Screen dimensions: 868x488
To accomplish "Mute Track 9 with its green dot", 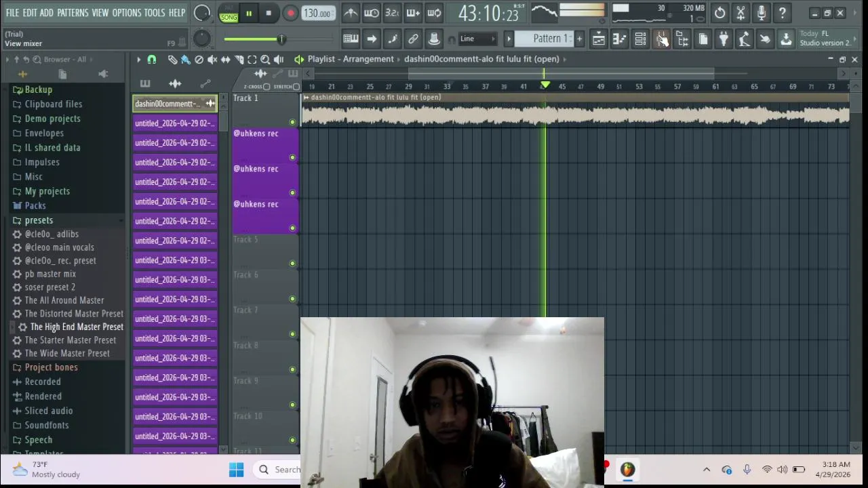I will pyautogui.click(x=292, y=404).
